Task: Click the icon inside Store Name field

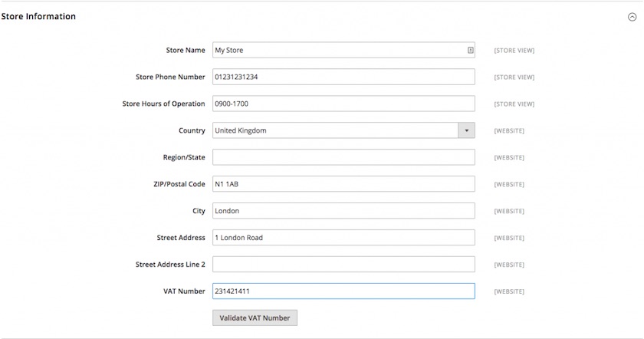Action: pos(470,50)
